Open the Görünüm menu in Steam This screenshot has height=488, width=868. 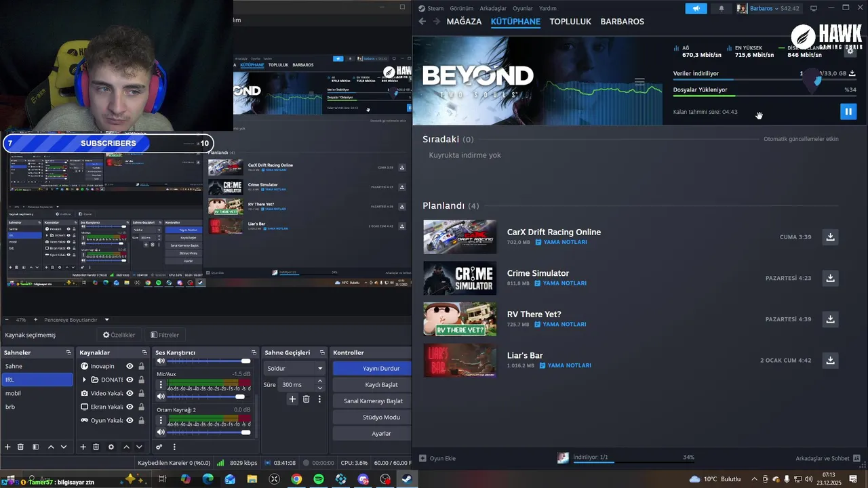[462, 8]
